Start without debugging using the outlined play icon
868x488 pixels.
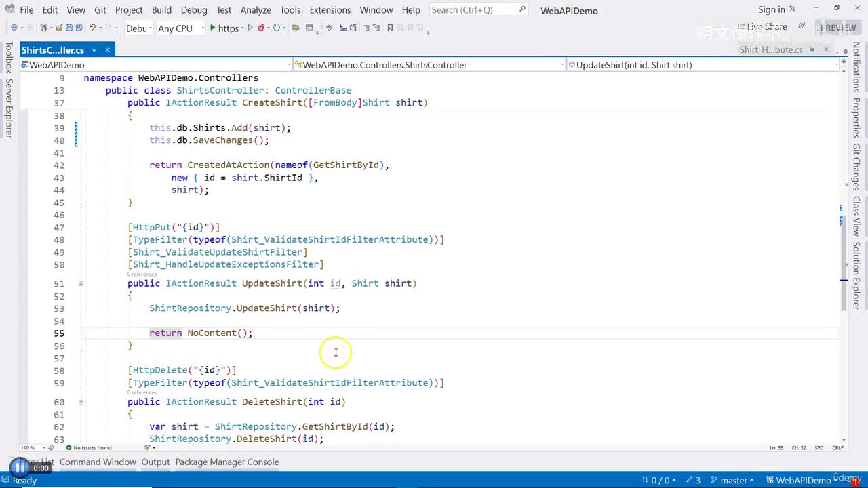pyautogui.click(x=250, y=28)
